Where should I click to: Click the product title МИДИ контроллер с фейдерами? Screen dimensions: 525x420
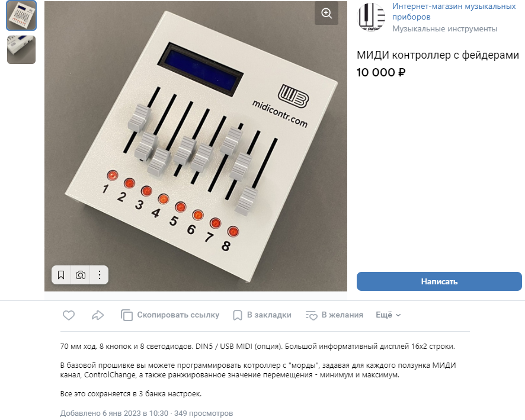coord(438,55)
